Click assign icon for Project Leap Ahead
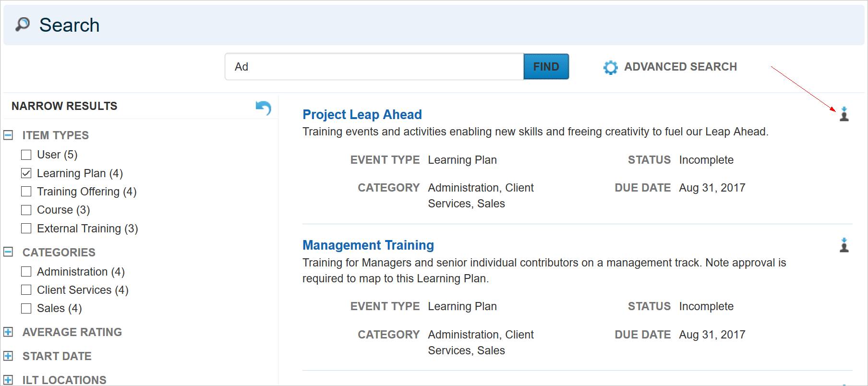This screenshot has height=386, width=868. 844,114
